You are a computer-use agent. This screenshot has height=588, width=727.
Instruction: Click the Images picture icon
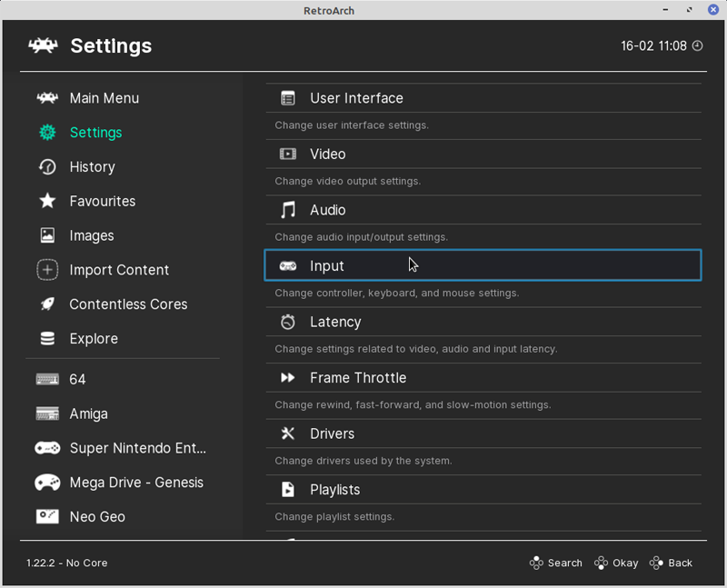47,235
